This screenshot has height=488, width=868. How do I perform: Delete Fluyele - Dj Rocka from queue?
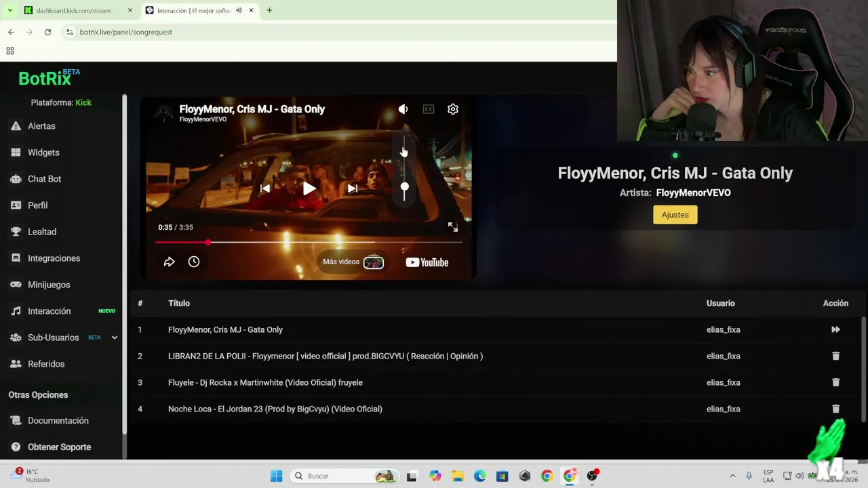point(835,382)
